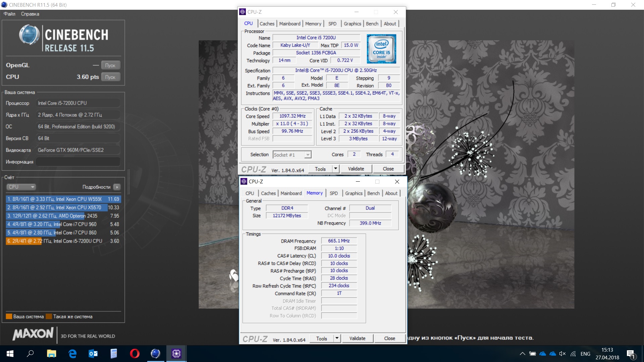Expand Tools dropdown arrow in bottom CPU-Z

click(337, 339)
